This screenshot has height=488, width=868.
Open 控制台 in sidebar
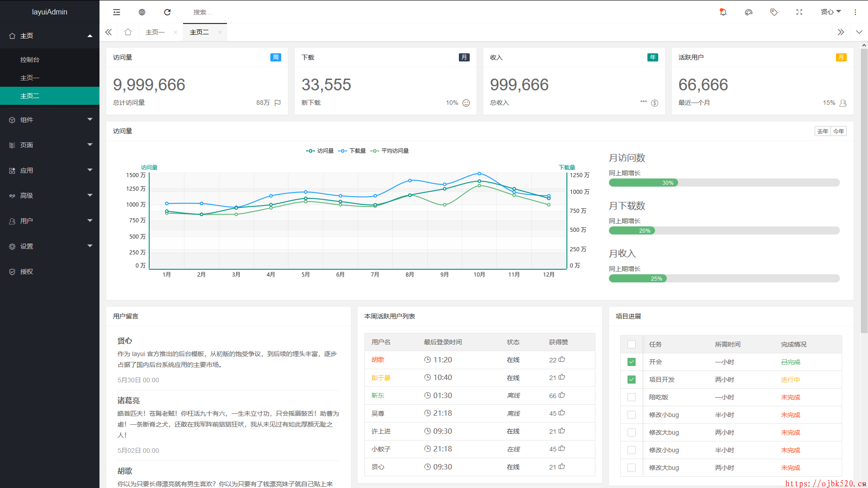(50, 60)
